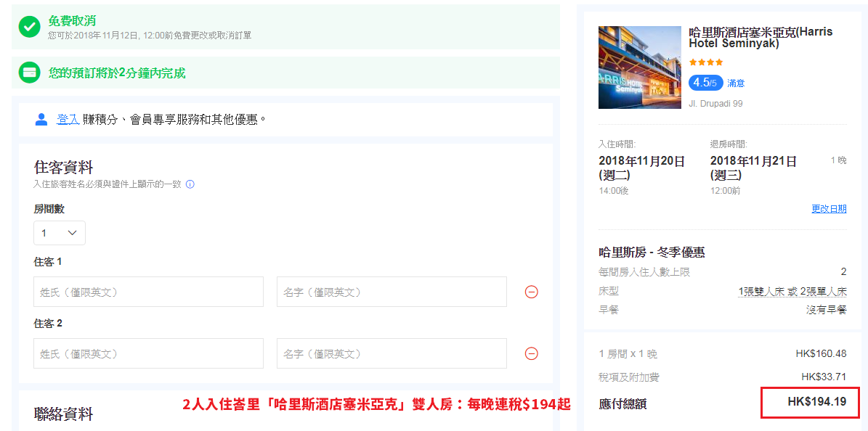Click the 4.5/5 rating score badge
This screenshot has height=431, width=868.
706,83
